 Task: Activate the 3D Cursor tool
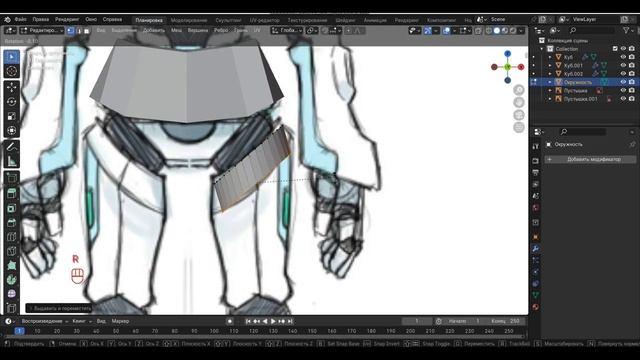tap(11, 71)
